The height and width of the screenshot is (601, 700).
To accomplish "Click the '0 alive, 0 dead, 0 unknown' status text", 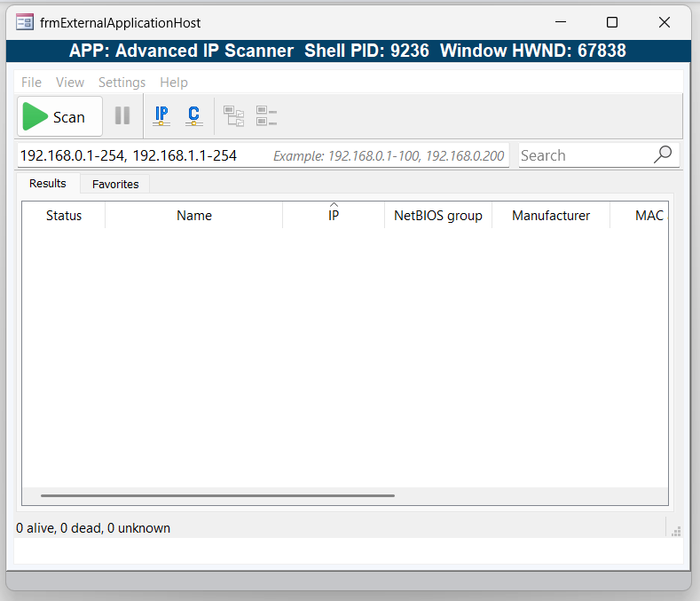I will point(93,528).
